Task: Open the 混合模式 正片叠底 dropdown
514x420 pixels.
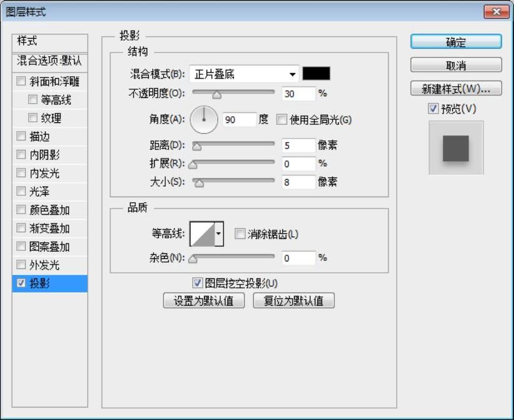Action: coord(245,74)
